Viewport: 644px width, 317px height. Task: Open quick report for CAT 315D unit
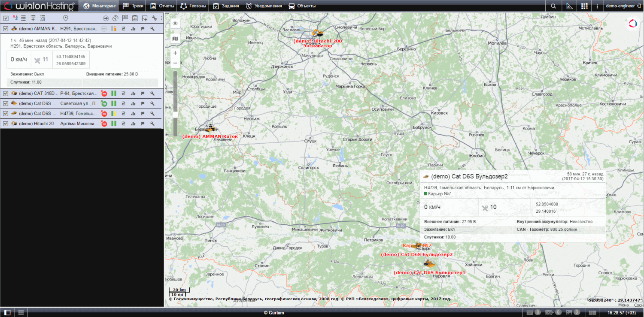tap(133, 93)
